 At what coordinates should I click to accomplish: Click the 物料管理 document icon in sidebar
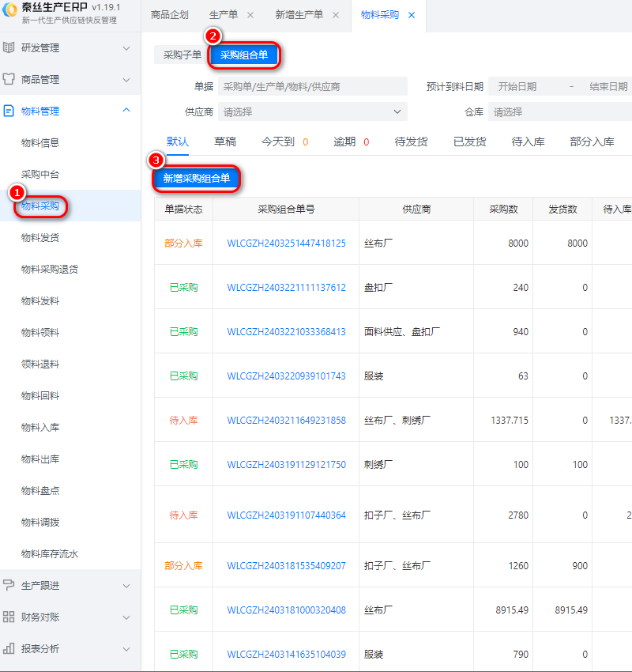9,111
